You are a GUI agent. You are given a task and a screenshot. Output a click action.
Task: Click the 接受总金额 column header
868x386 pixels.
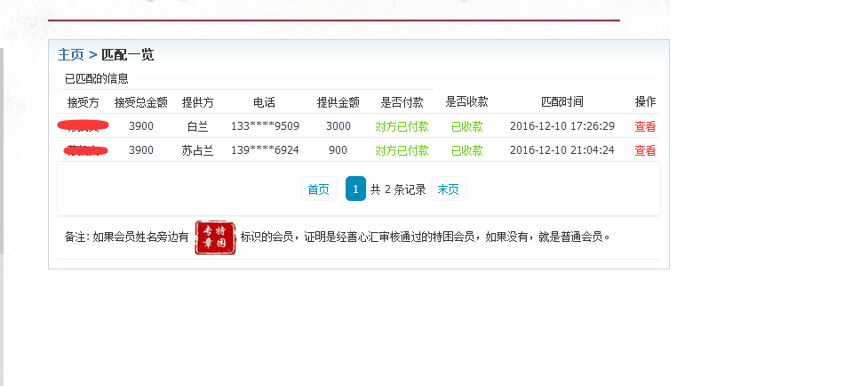(140, 102)
